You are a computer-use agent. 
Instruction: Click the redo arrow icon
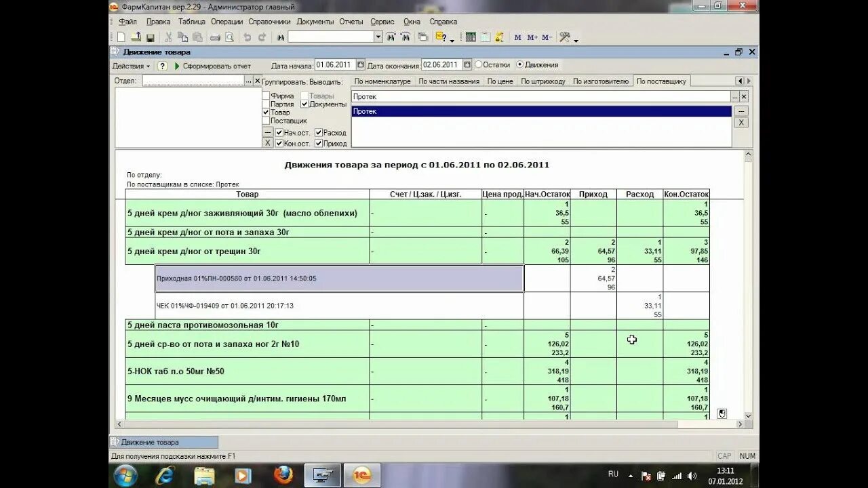pyautogui.click(x=262, y=37)
